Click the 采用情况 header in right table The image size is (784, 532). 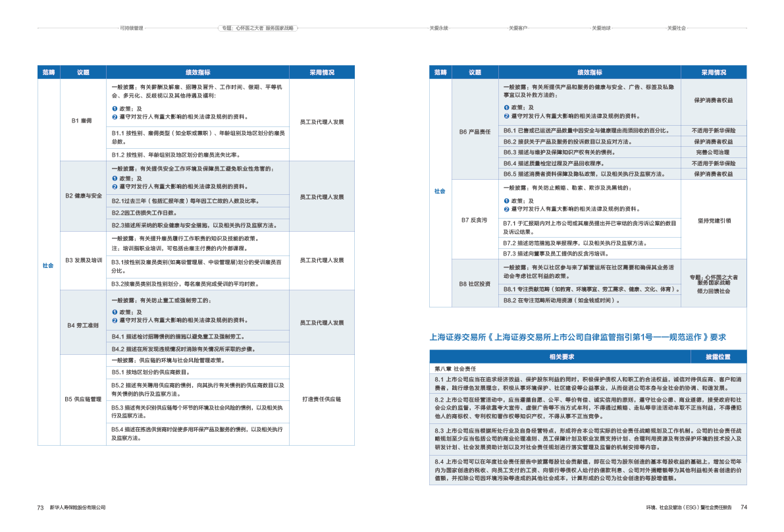click(714, 72)
